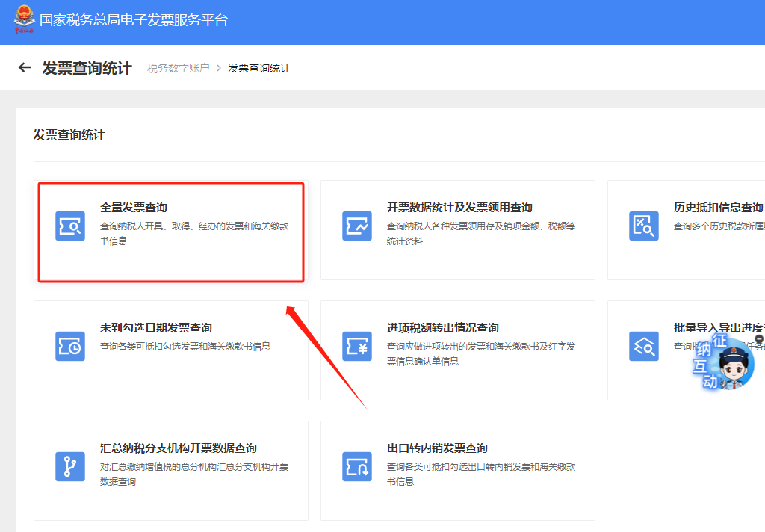Go to 税务数字账户 breadcrumb
765x532 pixels.
click(x=178, y=68)
